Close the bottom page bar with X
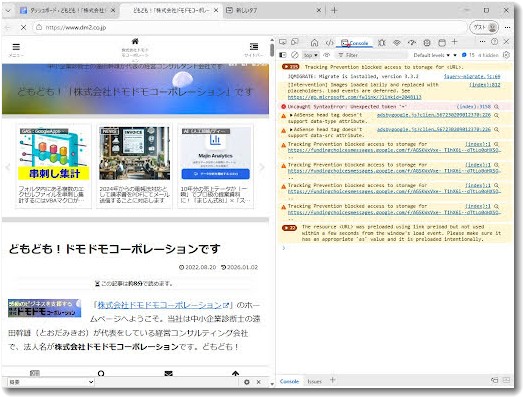The image size is (523, 397). coord(258,382)
